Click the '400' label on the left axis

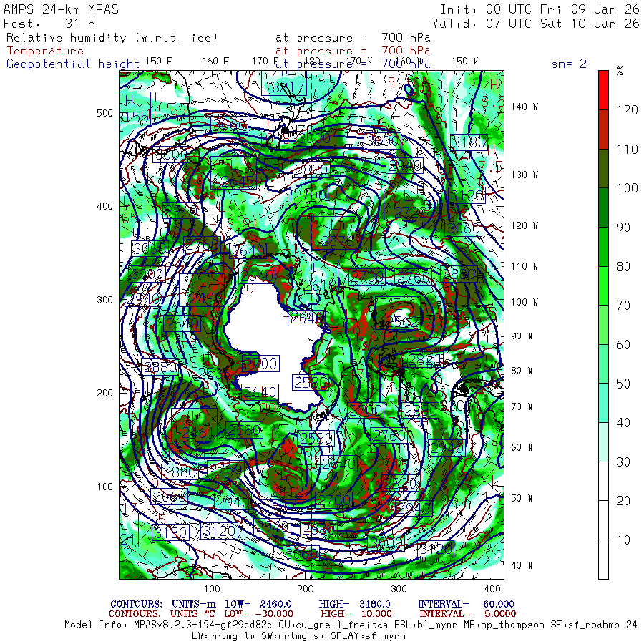click(x=104, y=207)
